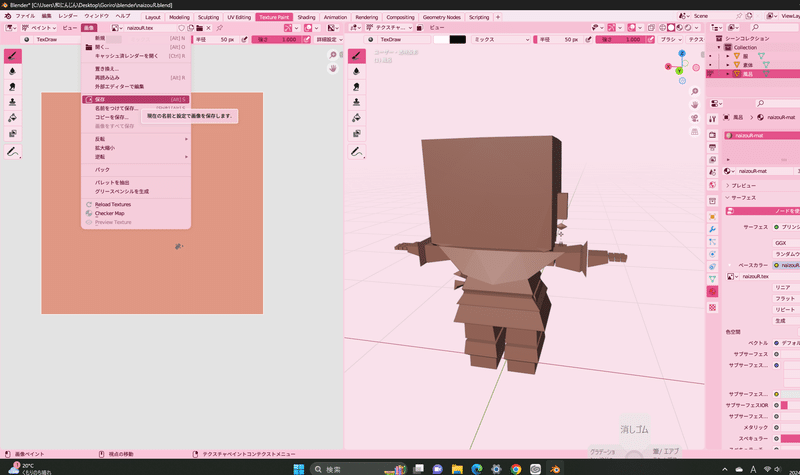Viewport: 800px width, 475px height.
Task: Open the ファイル menu
Action: tap(25, 16)
